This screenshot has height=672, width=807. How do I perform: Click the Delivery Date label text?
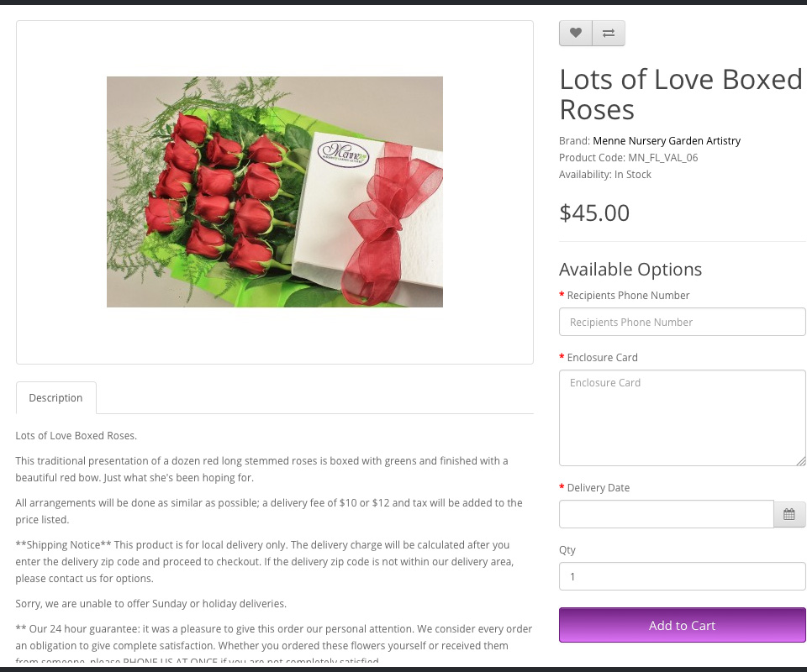(x=598, y=488)
